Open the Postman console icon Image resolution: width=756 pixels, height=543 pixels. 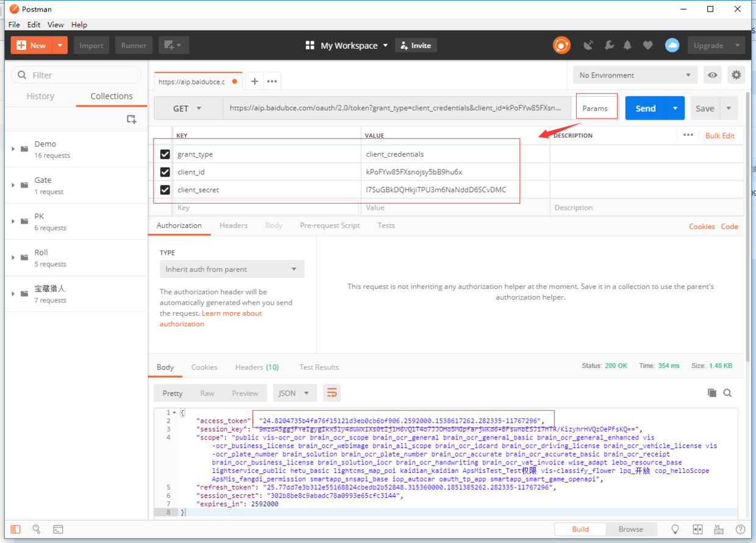tap(58, 529)
